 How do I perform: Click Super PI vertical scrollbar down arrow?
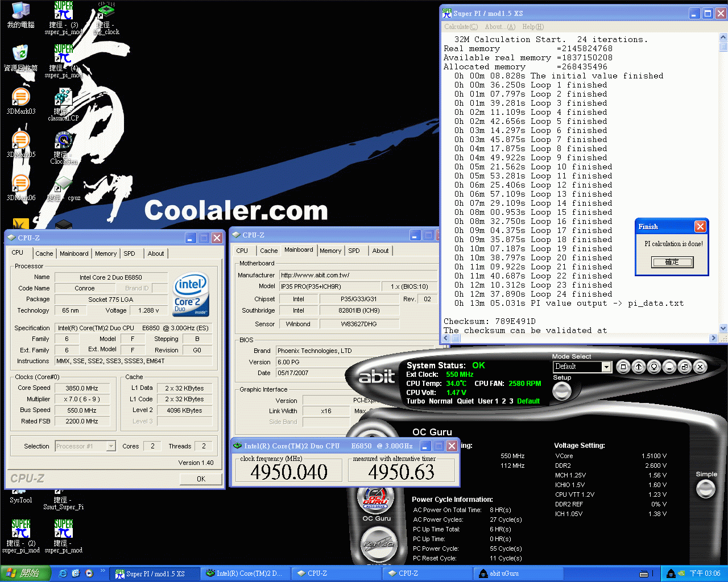tap(723, 328)
